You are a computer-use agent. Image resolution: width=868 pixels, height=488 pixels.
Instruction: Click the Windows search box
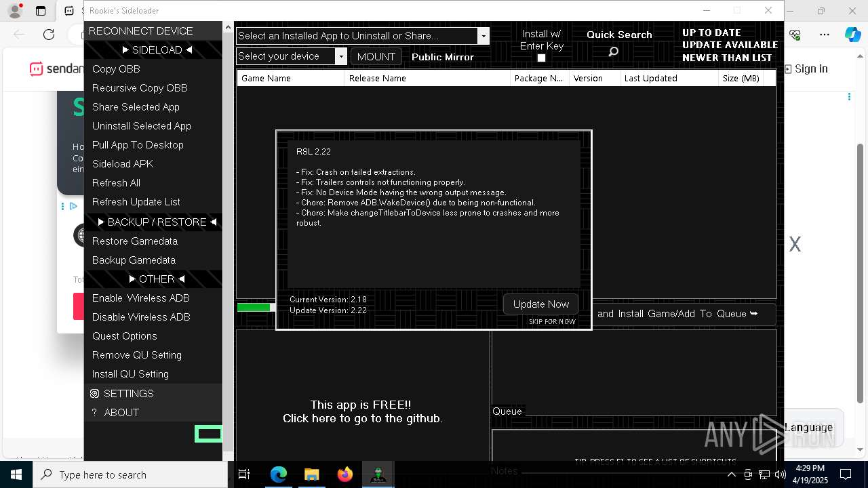[130, 474]
